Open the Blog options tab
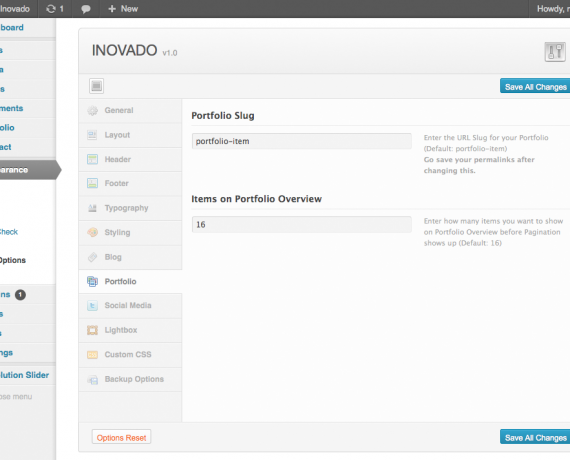The width and height of the screenshot is (570, 460). (130, 257)
